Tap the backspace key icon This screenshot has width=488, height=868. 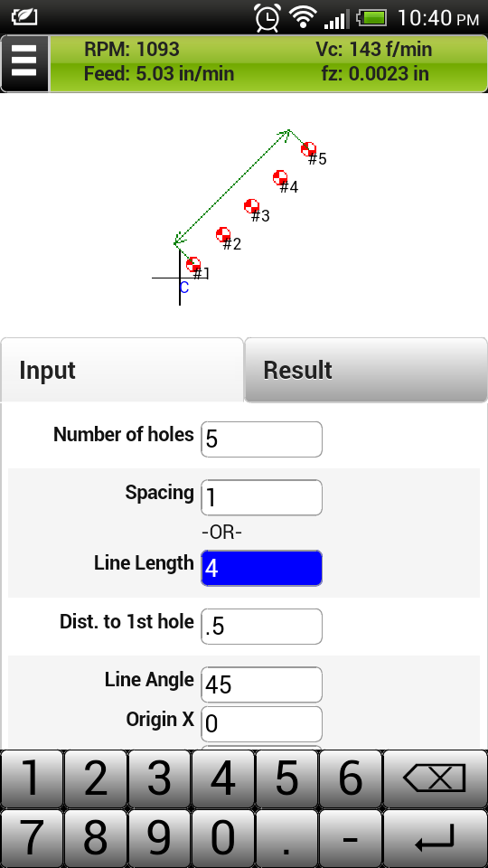click(435, 778)
